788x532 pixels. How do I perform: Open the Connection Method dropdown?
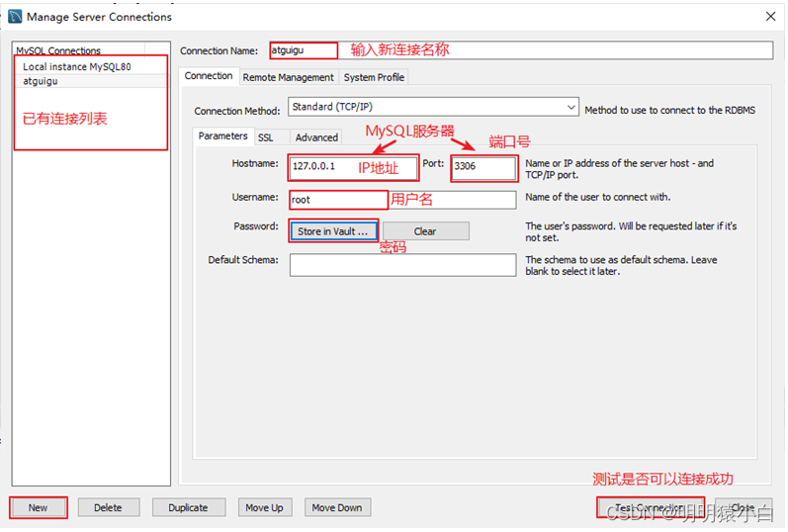coord(433,107)
